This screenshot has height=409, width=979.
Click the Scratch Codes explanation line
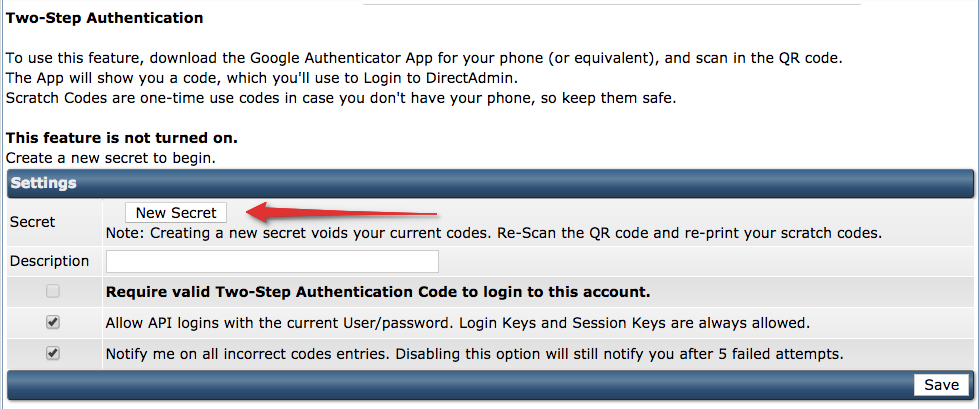pos(340,98)
